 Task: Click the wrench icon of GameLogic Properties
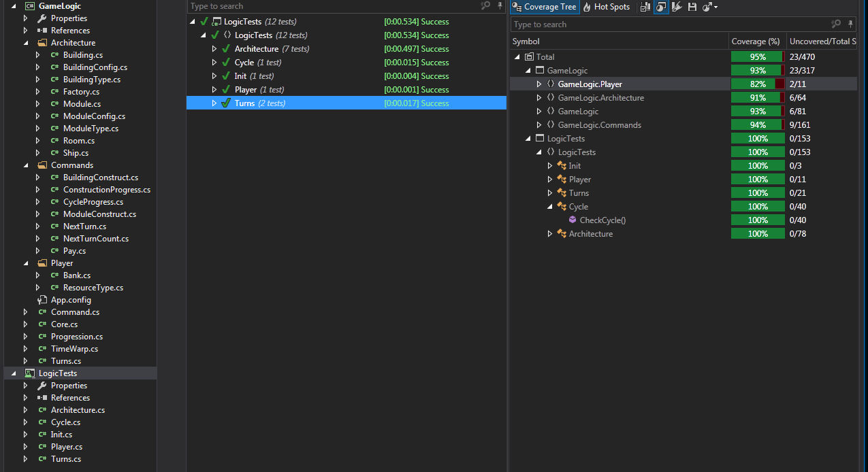tap(42, 18)
